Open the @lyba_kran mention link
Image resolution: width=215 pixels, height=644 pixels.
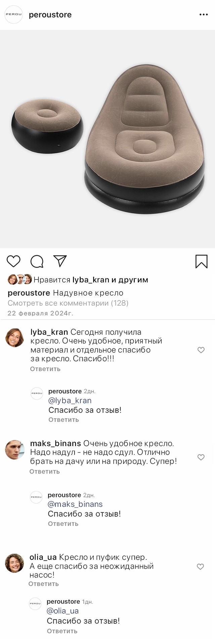[70, 400]
